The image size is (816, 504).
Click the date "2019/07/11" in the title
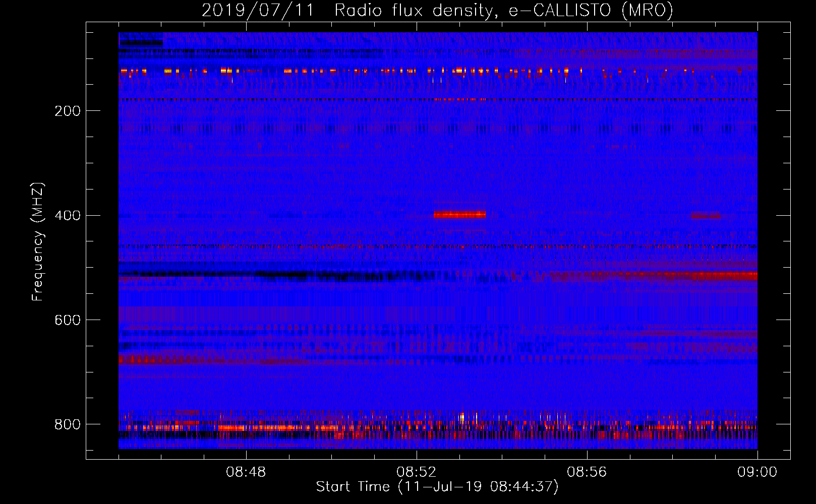[x=258, y=10]
